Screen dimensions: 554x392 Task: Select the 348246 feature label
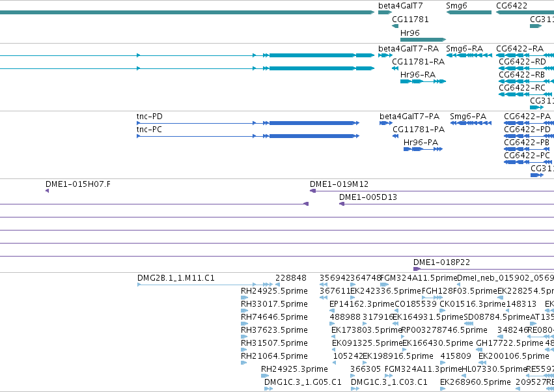point(512,330)
